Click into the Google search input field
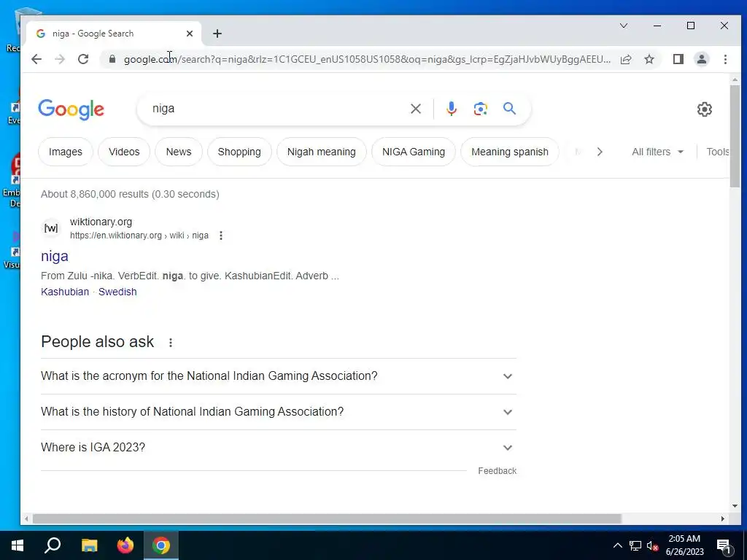Screen dimensions: 747x560 tap(276, 109)
